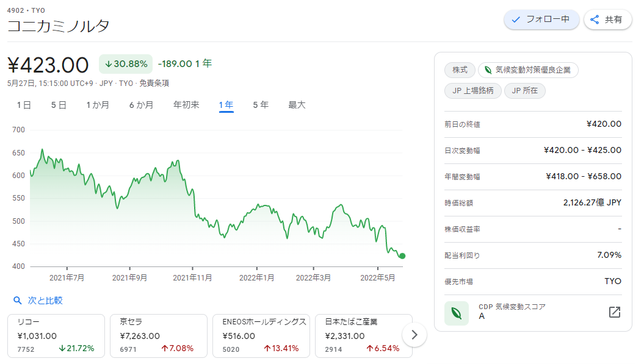Click the -189.00 1年 change text
This screenshot has height=364, width=644.
click(x=185, y=63)
